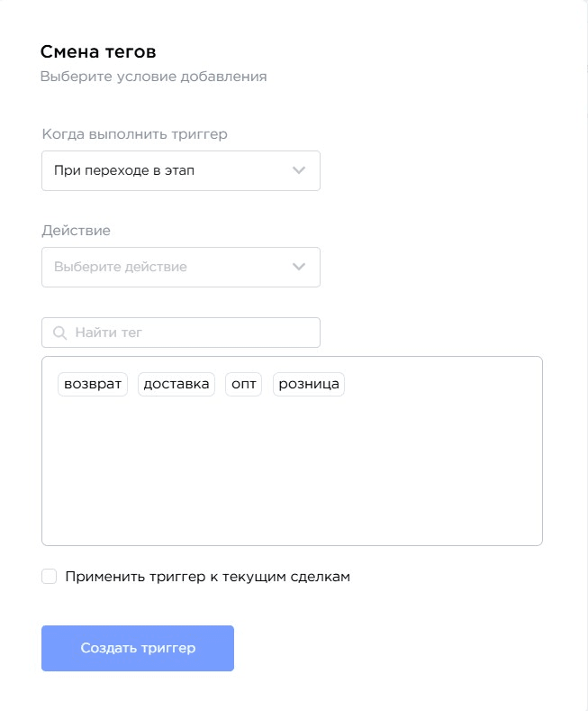Select the 'возврат' tag
The width and height of the screenshot is (588, 711).
(x=93, y=384)
